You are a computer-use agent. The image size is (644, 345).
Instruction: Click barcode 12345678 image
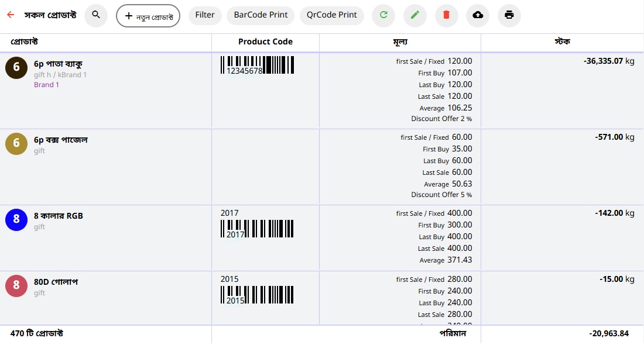coord(258,65)
